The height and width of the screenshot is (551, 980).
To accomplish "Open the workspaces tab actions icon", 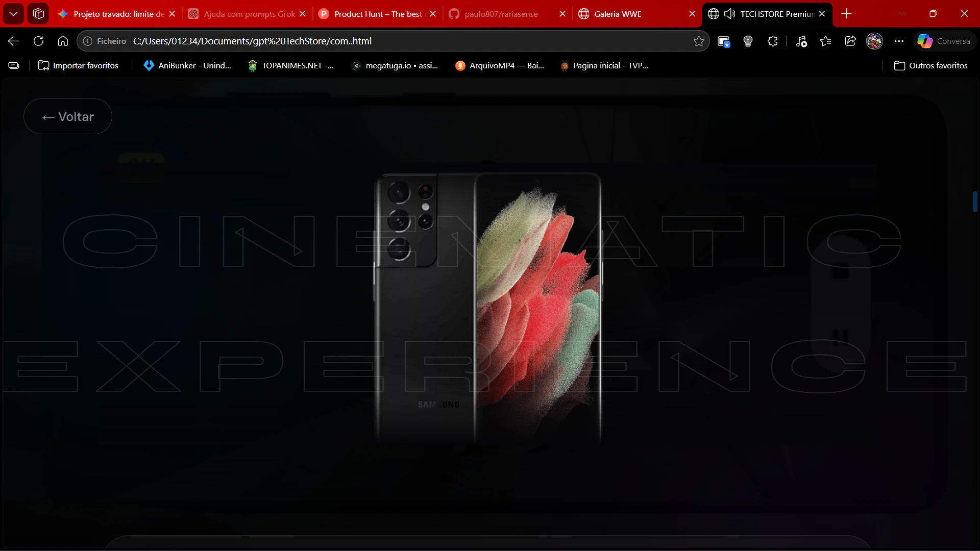I will [38, 14].
